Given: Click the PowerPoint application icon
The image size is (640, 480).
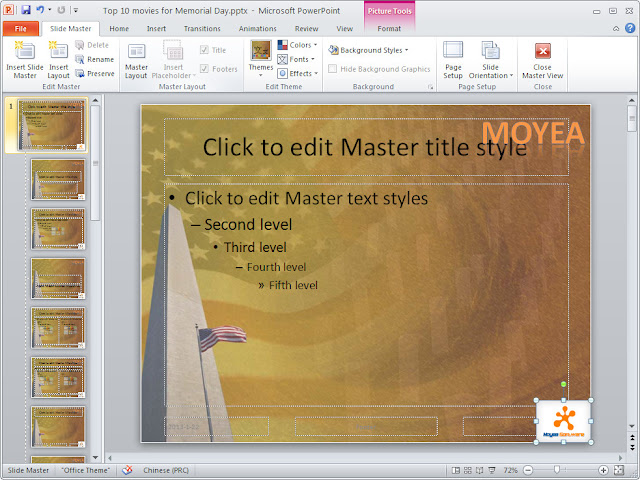Looking at the screenshot, I should pos(9,10).
